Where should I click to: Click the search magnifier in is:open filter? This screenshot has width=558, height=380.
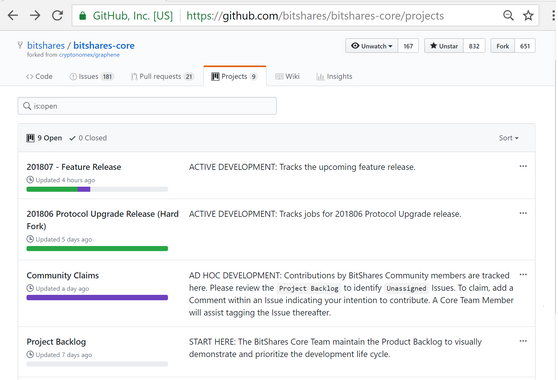[x=27, y=106]
